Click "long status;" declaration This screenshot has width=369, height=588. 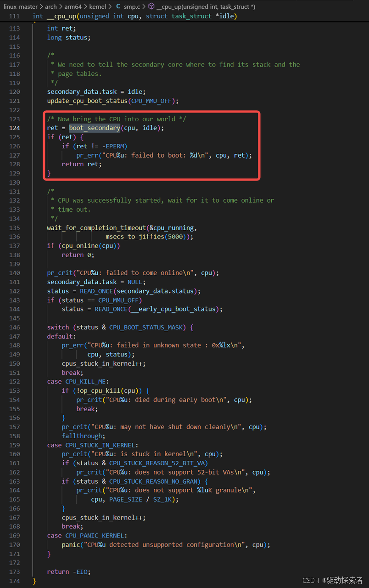(69, 37)
